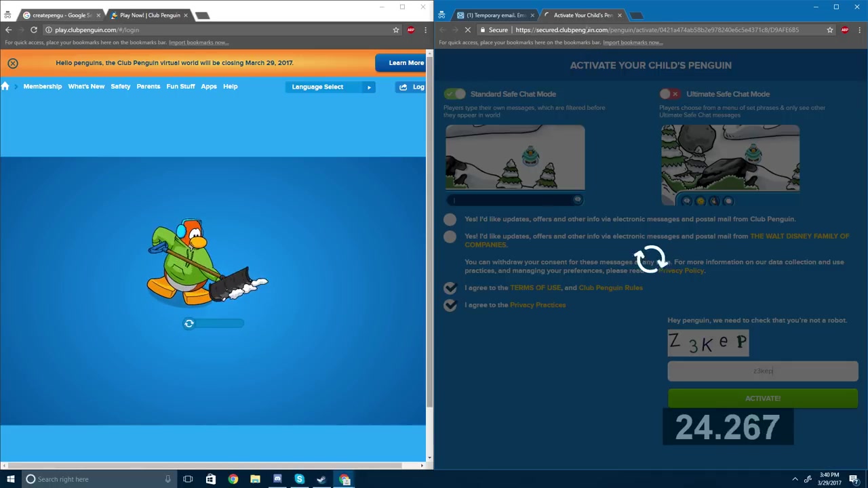Viewport: 868px width, 488px height.
Task: Open Task View on the taskbar
Action: (188, 479)
